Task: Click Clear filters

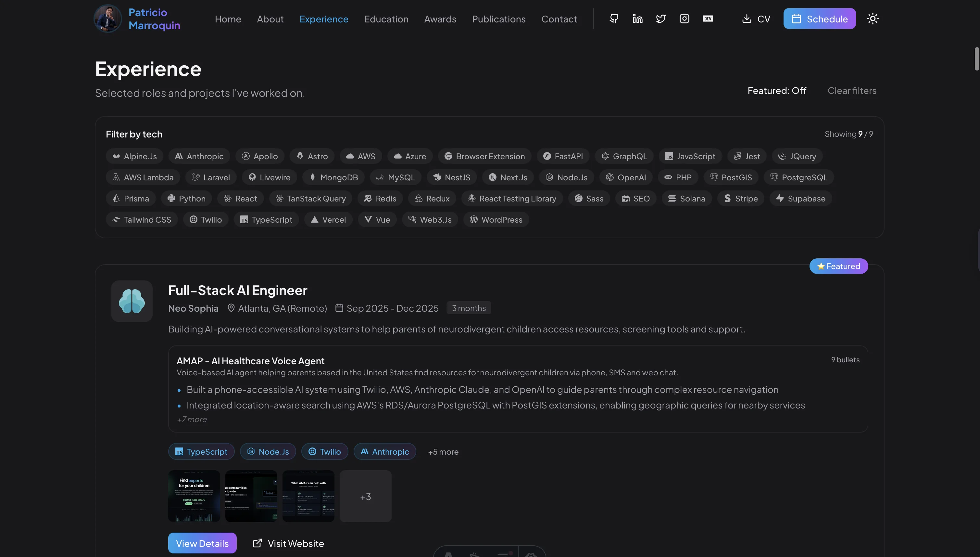Action: [x=852, y=91]
